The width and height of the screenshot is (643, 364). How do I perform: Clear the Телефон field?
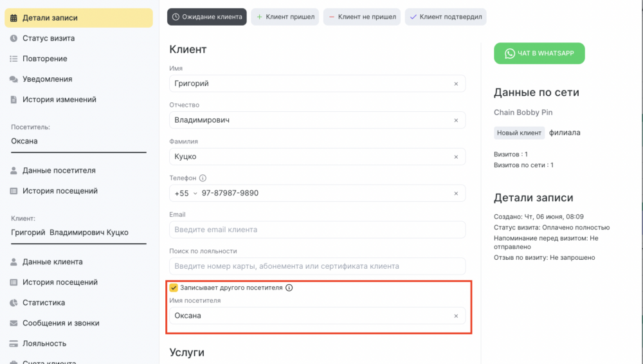coord(456,194)
